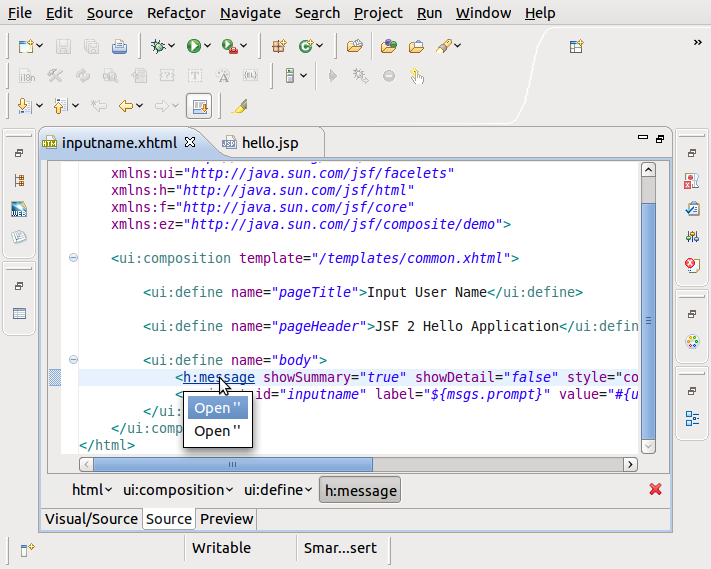Open the dropdown arrow next to Run button
The image size is (711, 569).
pos(208,46)
